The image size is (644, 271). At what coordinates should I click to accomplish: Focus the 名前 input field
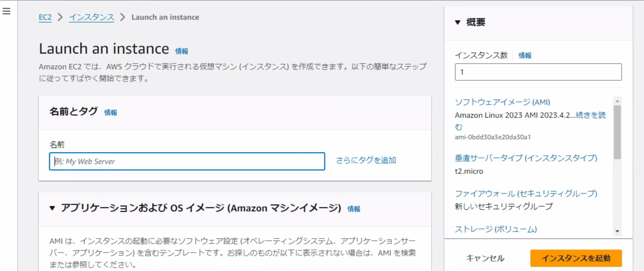pyautogui.click(x=187, y=161)
